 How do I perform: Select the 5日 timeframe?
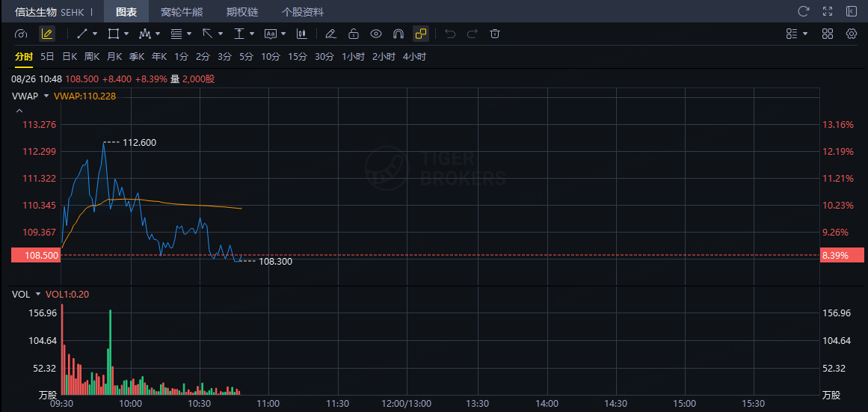coord(47,57)
